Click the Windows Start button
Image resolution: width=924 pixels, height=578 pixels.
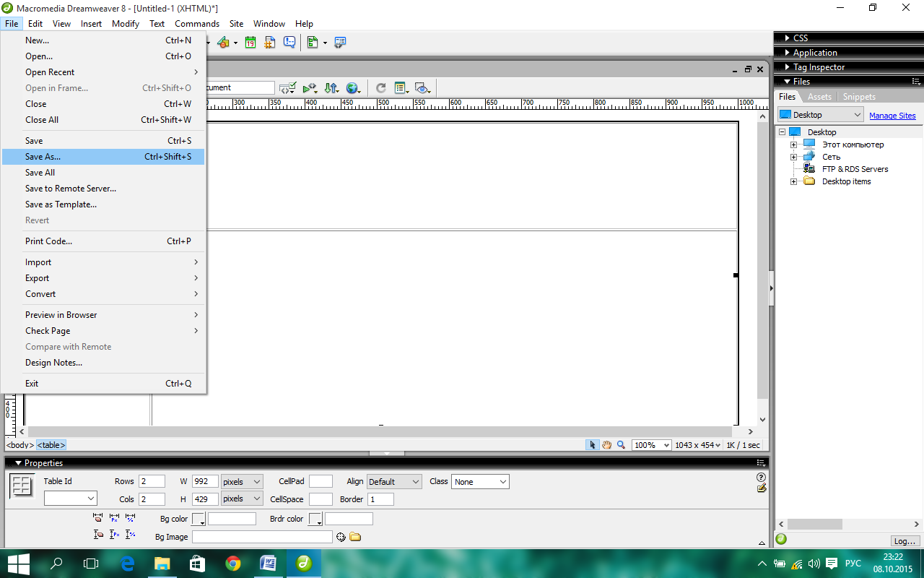pos(18,563)
